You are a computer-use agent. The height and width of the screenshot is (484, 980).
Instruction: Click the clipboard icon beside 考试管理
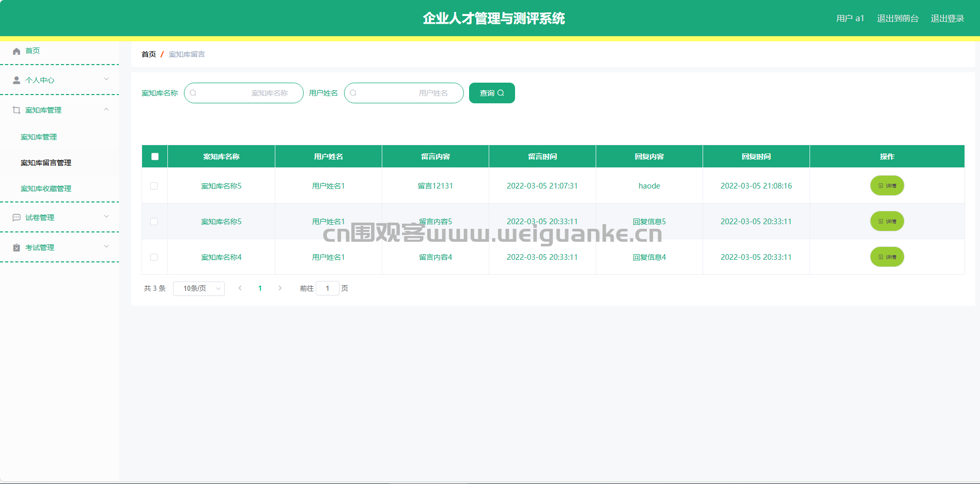17,247
